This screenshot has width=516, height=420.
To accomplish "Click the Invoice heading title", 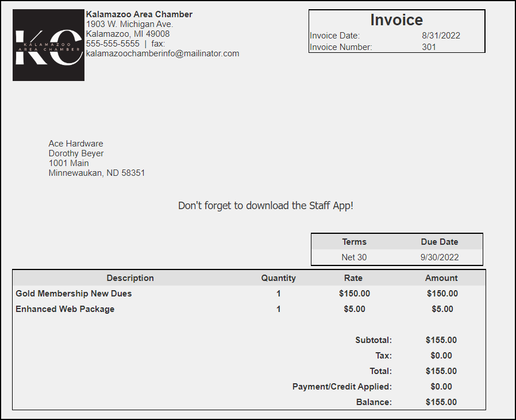I will tap(396, 20).
